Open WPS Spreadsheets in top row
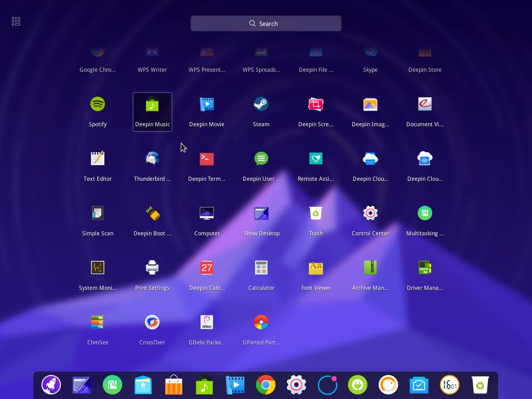Screen dimensions: 532x399 click(261, 51)
